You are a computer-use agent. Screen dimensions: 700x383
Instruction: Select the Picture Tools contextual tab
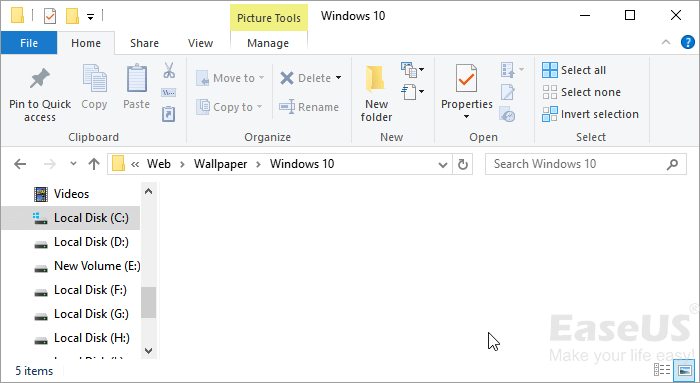pyautogui.click(x=269, y=18)
